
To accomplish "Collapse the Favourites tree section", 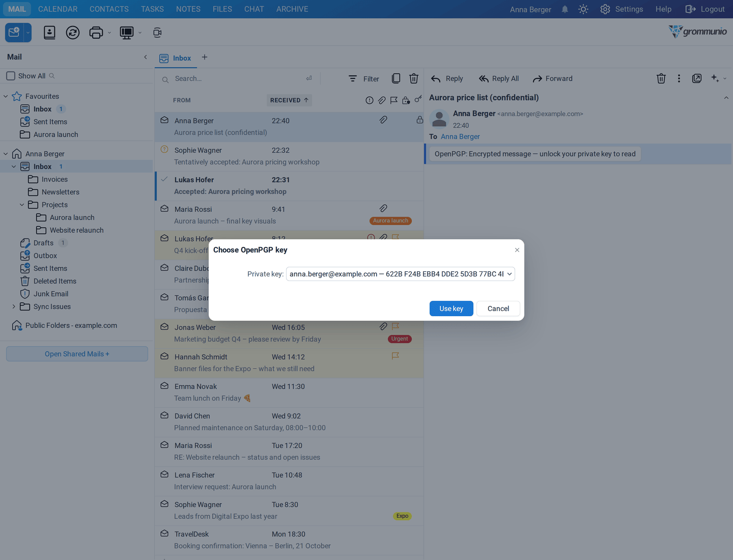I will click(6, 96).
